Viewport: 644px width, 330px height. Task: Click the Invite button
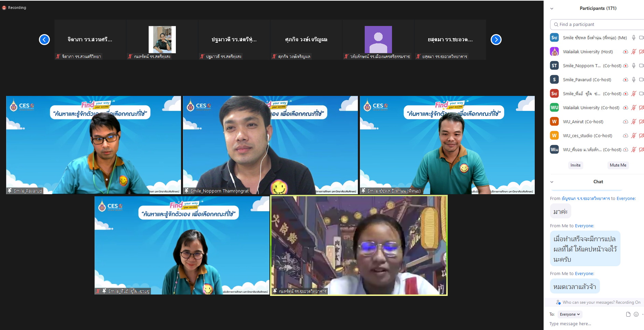(575, 165)
